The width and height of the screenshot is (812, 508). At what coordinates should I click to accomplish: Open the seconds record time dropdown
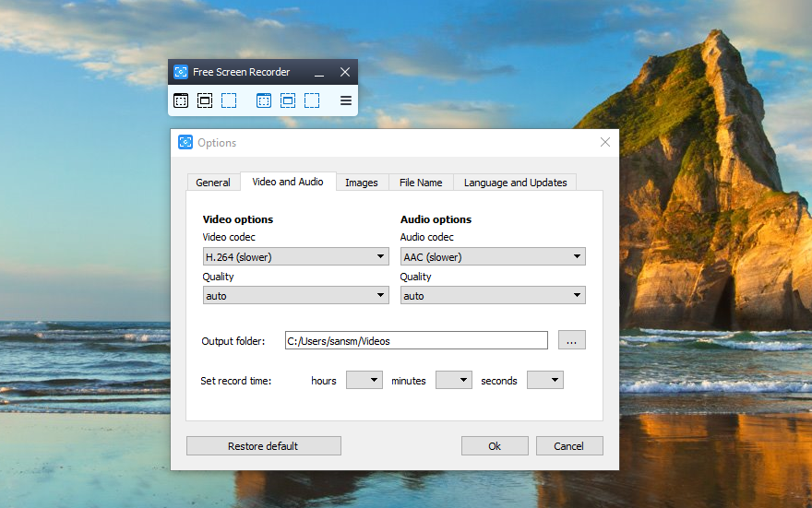point(545,380)
